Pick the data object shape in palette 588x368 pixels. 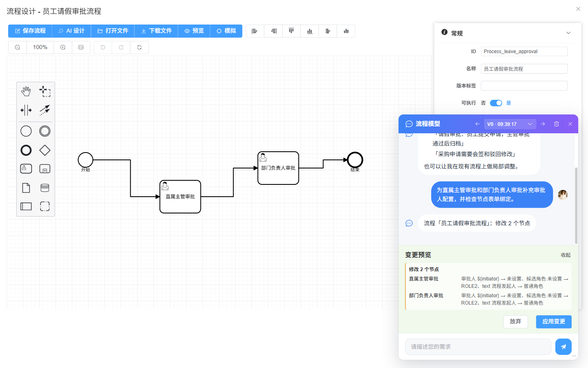click(x=26, y=188)
